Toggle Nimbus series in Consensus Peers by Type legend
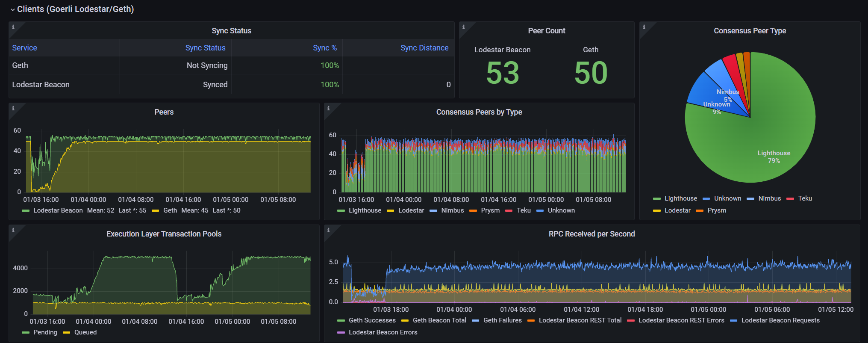The image size is (868, 343). tap(452, 210)
